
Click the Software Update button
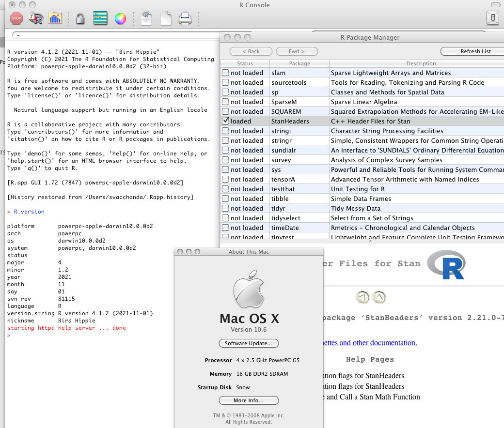[x=249, y=343]
